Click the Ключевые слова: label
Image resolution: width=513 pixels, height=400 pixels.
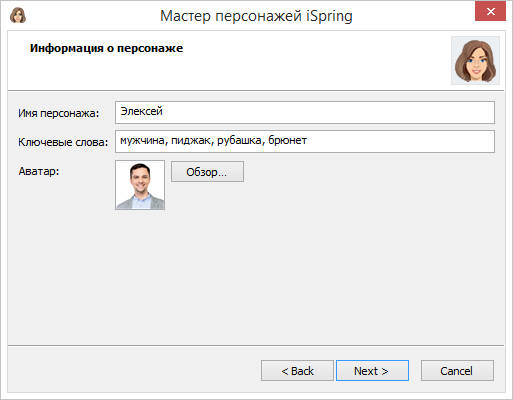pos(63,142)
